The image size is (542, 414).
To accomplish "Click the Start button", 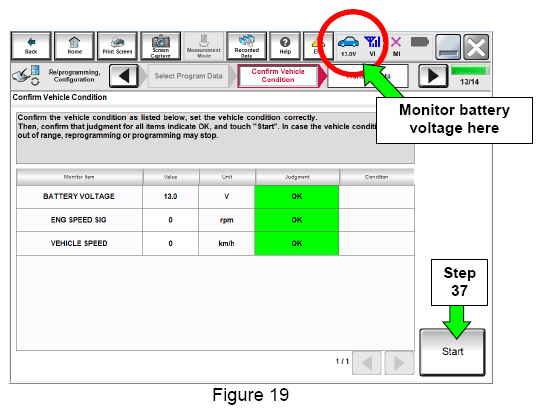I will click(452, 352).
